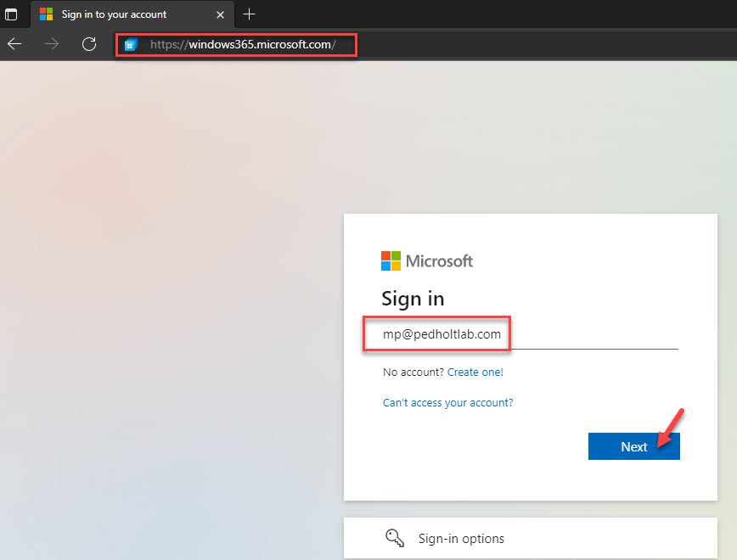The height and width of the screenshot is (560, 737).
Task: Open Sign-in options
Action: pyautogui.click(x=530, y=539)
